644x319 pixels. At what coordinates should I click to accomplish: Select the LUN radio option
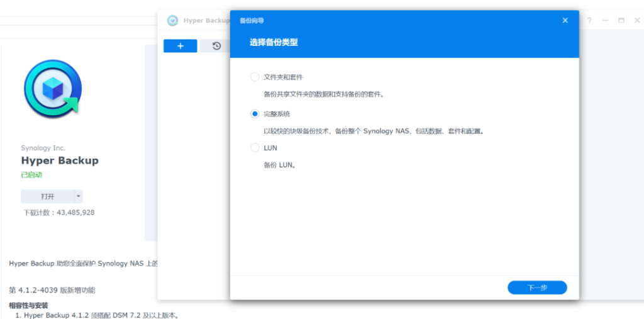[255, 148]
